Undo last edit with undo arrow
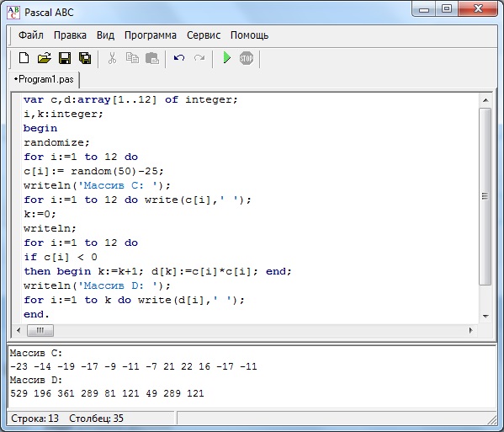 [179, 58]
